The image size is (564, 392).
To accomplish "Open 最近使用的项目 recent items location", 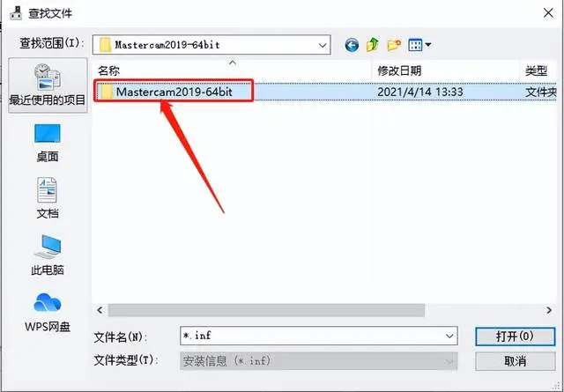I will coord(48,85).
